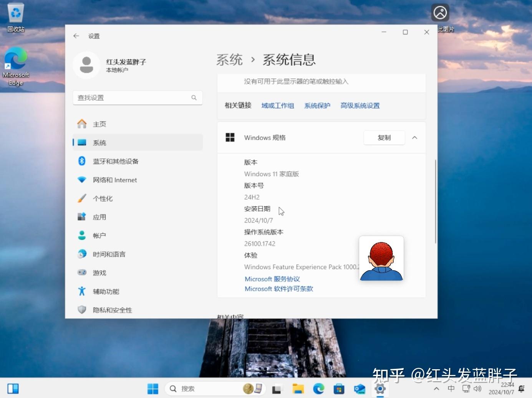
Task: Click the Windows logo beside Windows 规格
Action: pos(230,137)
